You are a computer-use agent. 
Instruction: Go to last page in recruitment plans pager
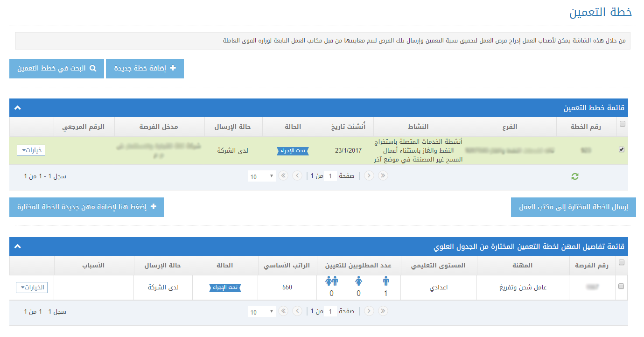(x=283, y=176)
